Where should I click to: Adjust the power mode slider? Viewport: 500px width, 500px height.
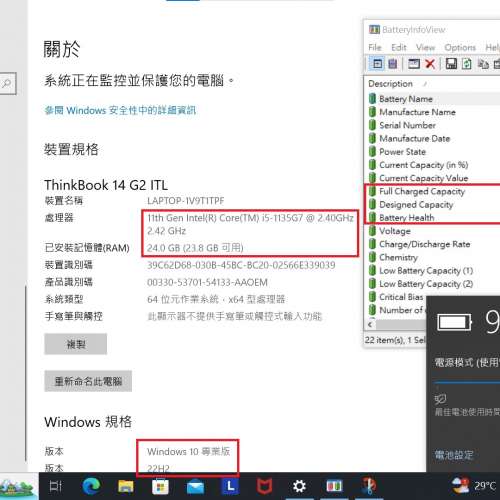(x=467, y=382)
